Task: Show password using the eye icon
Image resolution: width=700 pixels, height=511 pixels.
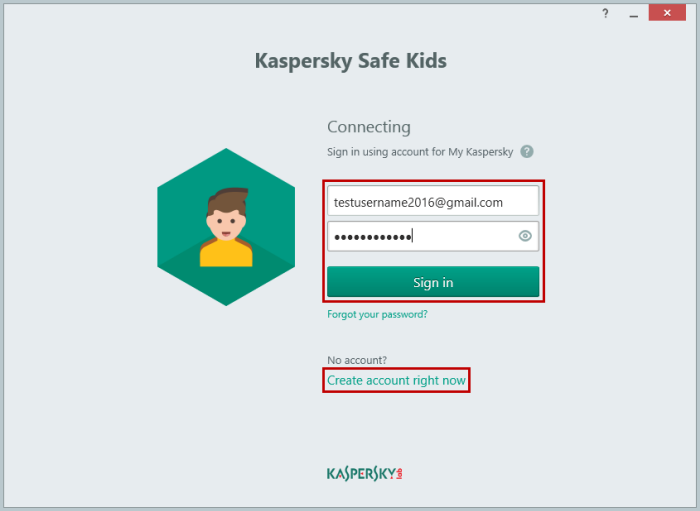Action: pyautogui.click(x=525, y=236)
